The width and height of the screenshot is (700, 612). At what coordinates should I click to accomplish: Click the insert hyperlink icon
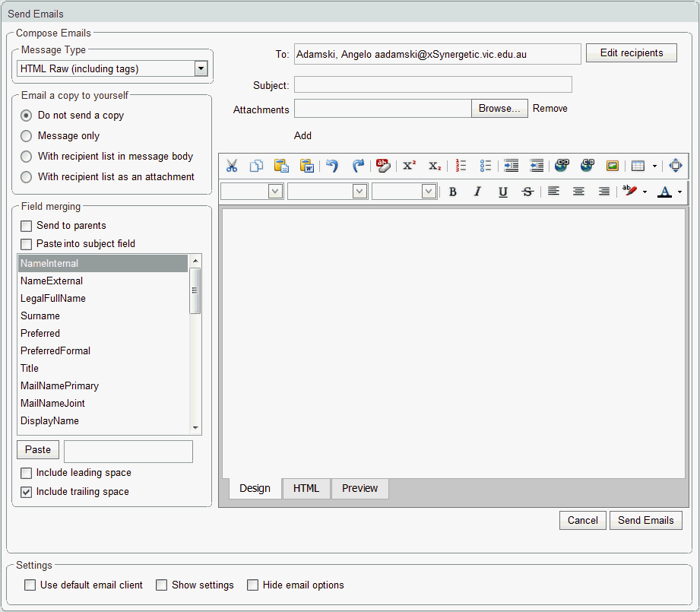pos(562,166)
